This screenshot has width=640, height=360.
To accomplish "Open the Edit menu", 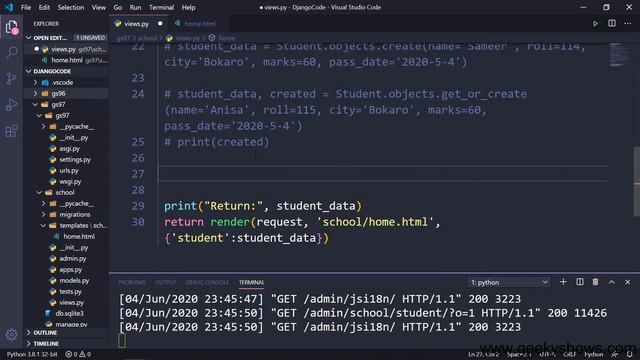I will coord(44,7).
